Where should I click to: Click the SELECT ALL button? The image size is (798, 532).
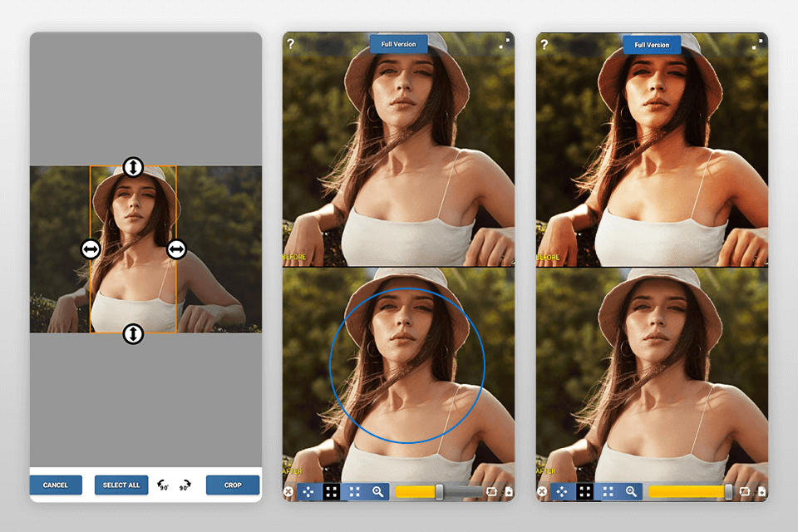coord(121,485)
